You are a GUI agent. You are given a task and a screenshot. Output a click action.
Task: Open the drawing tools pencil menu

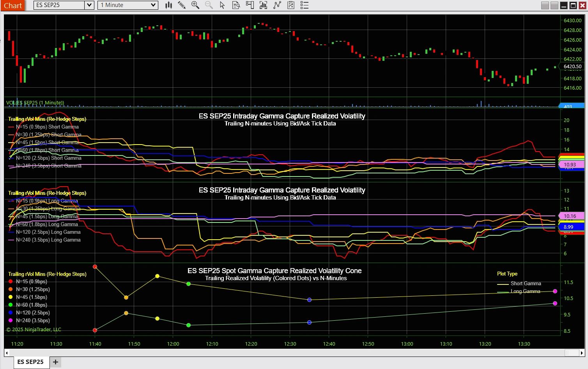(x=182, y=5)
